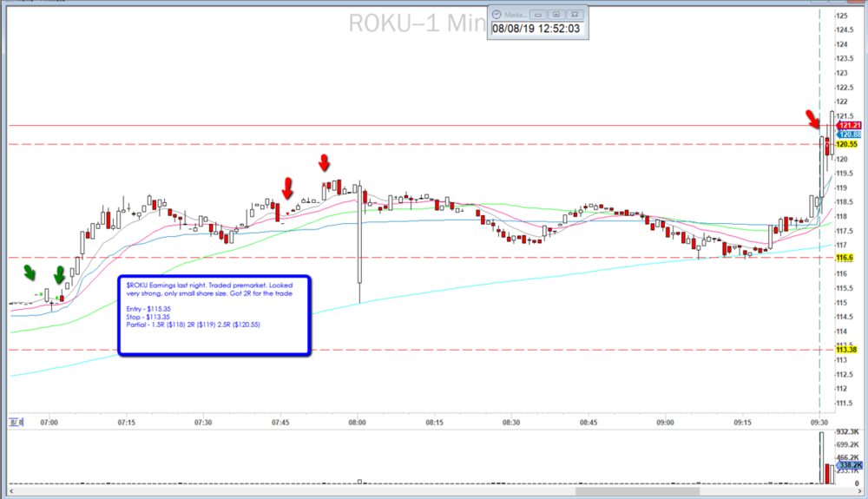Click the 119.5 price axis label

pyautogui.click(x=845, y=174)
